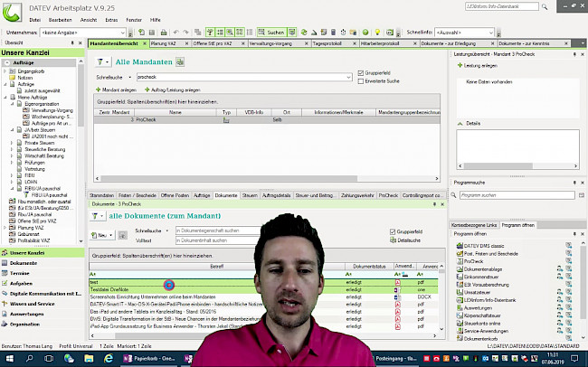Open the Unternehmen dropdown

click(123, 33)
